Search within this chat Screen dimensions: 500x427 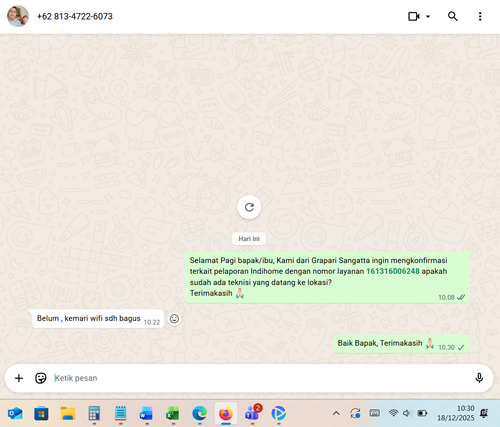pos(452,16)
